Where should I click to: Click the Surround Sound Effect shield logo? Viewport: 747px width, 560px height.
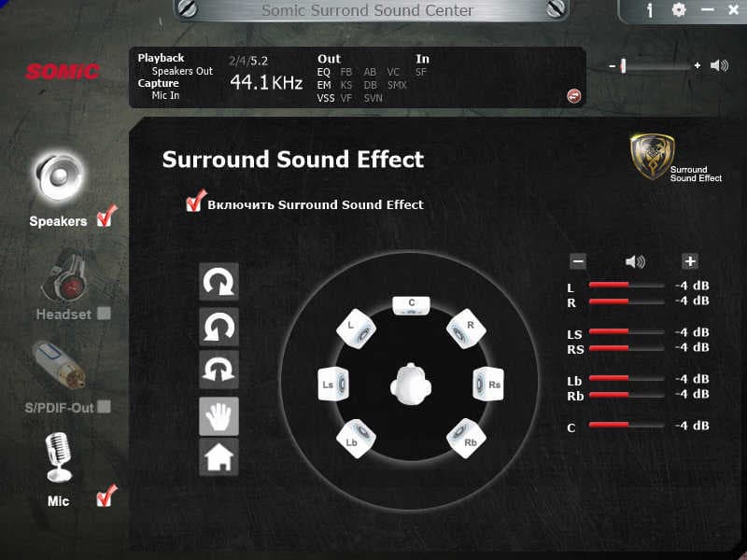652,157
